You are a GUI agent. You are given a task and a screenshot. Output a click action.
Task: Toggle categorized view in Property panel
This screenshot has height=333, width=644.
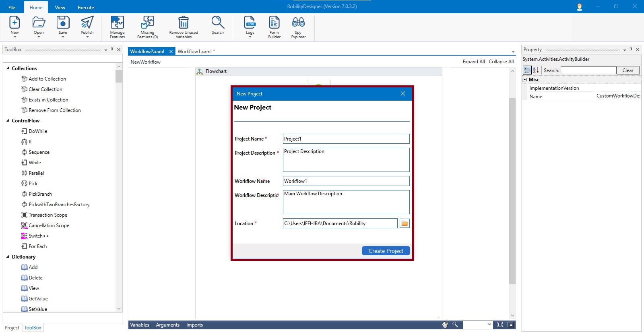pos(527,70)
